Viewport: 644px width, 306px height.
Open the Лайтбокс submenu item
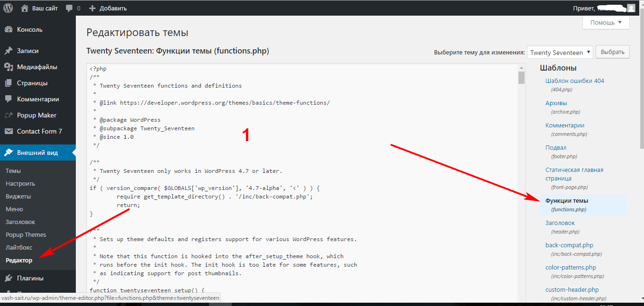pyautogui.click(x=19, y=247)
